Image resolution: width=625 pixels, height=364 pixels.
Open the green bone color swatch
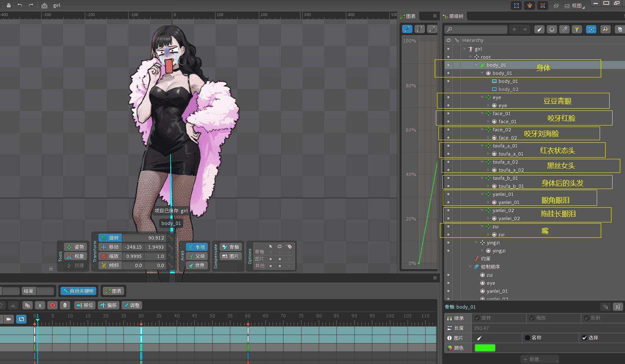pos(485,348)
